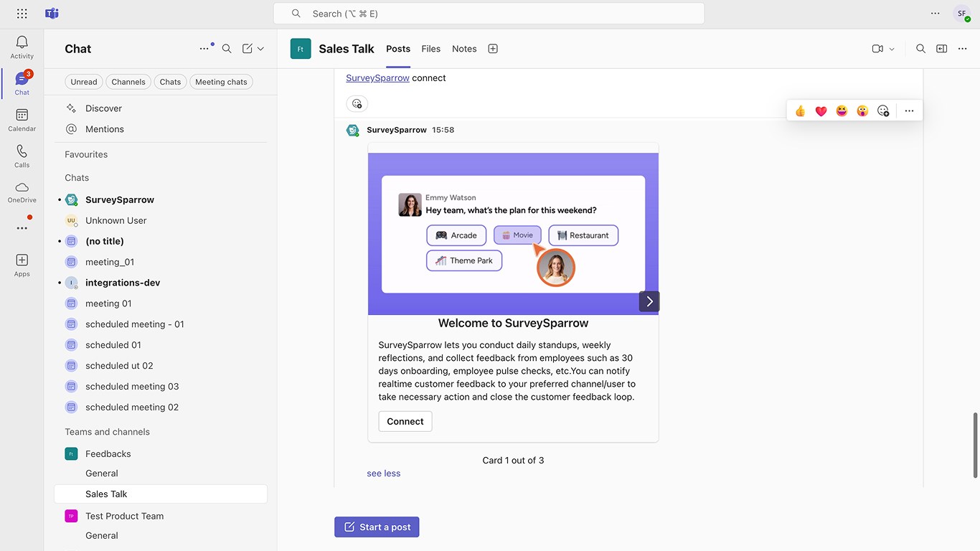React with the laughing emoji
This screenshot has height=551, width=980.
842,110
